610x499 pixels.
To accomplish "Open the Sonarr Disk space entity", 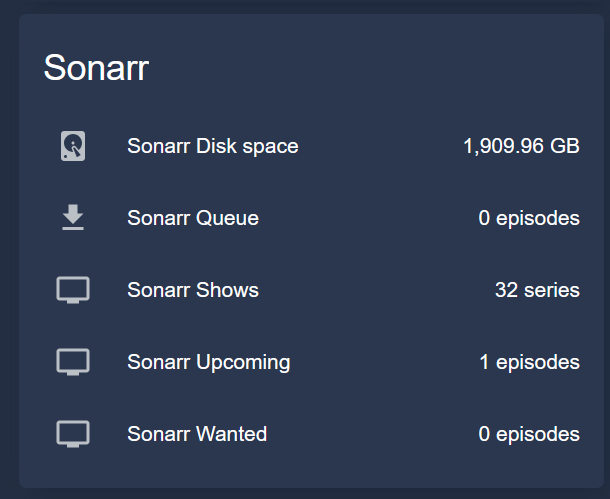I will (212, 146).
